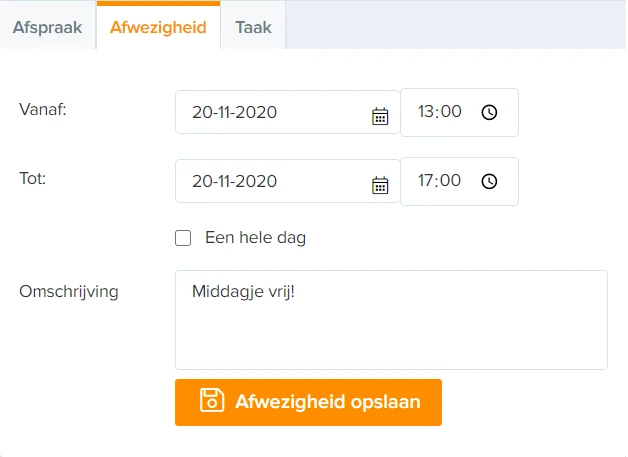Image resolution: width=628 pixels, height=457 pixels.
Task: Click the 'Een hele dag' label text
Action: pyautogui.click(x=256, y=238)
